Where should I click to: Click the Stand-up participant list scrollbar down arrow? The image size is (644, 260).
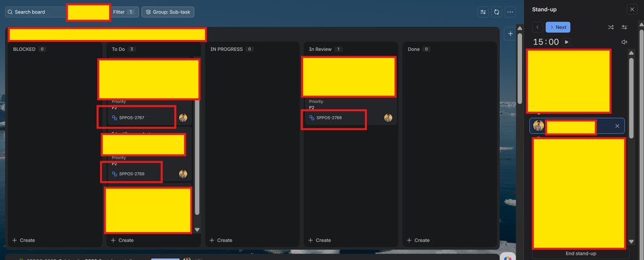(x=631, y=241)
